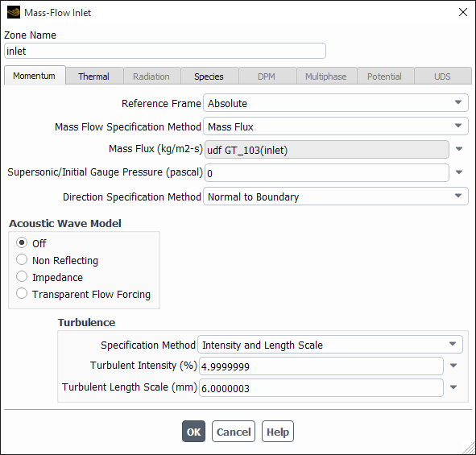
Task: Select the Off acoustic wave radio button
Action: (x=22, y=243)
